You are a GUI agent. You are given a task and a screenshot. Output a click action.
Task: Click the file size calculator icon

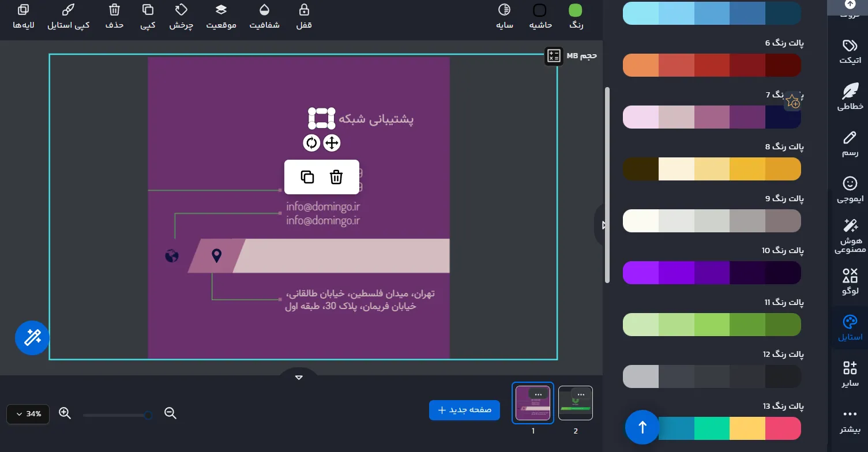click(x=554, y=56)
